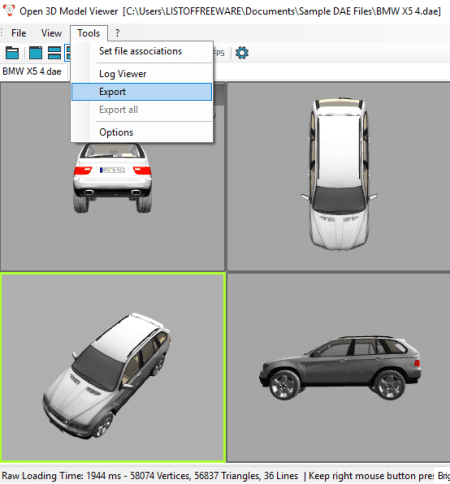Activate the green-bordered perspective viewport

click(113, 367)
